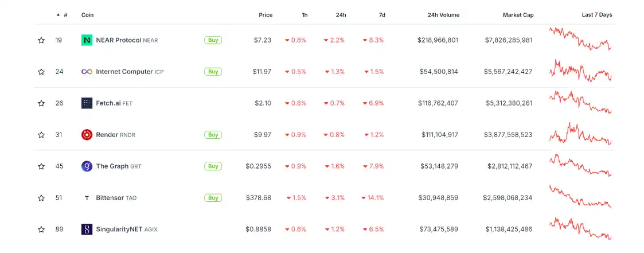Click The Graph coin logo
644x253 pixels.
[x=87, y=166]
